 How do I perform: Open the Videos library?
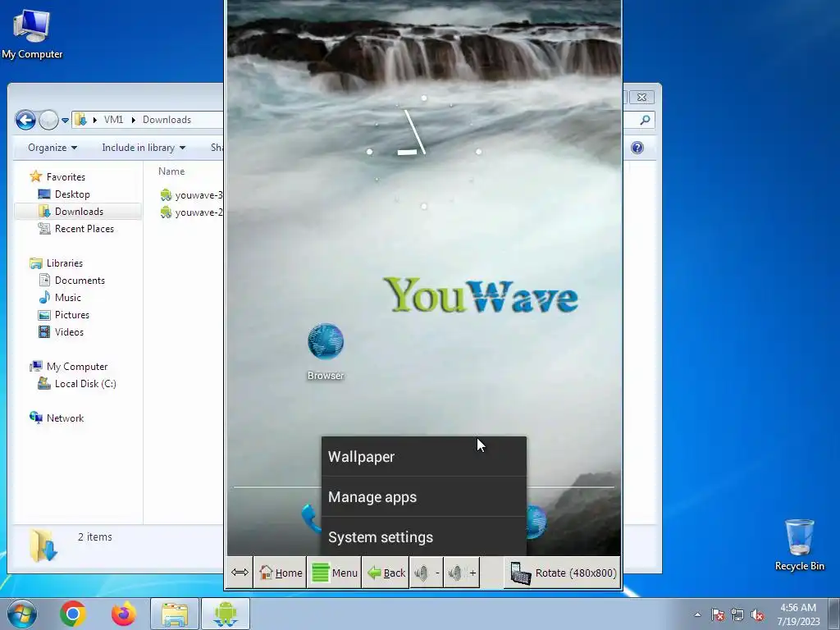click(x=69, y=331)
